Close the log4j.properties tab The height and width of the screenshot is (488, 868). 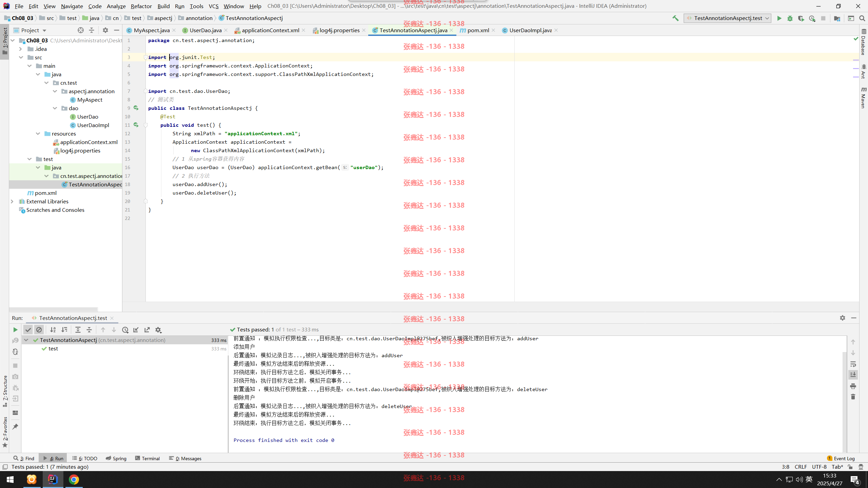point(364,30)
